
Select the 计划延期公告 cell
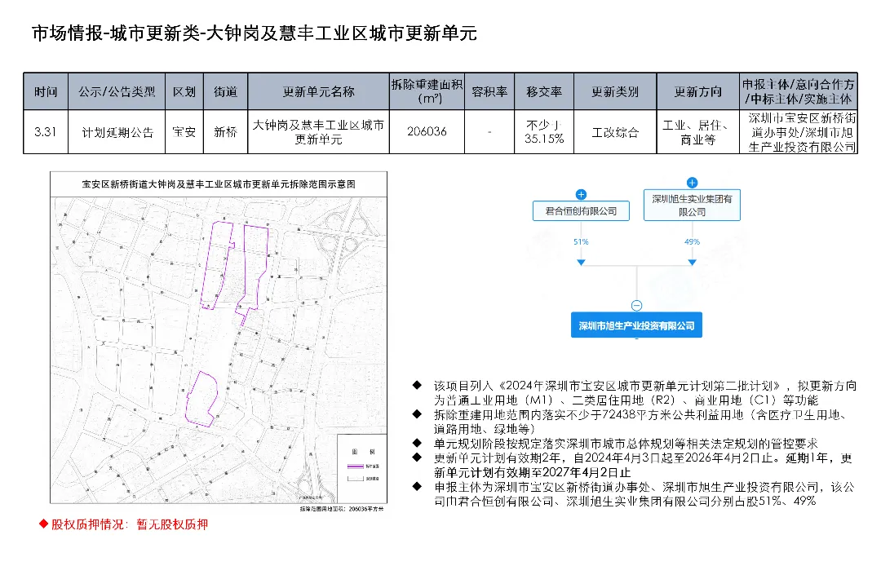117,132
